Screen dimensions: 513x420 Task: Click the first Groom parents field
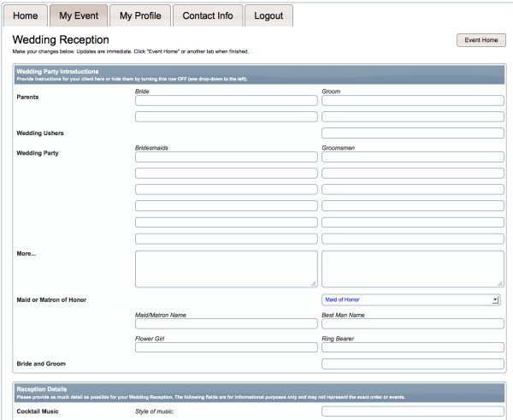point(412,100)
